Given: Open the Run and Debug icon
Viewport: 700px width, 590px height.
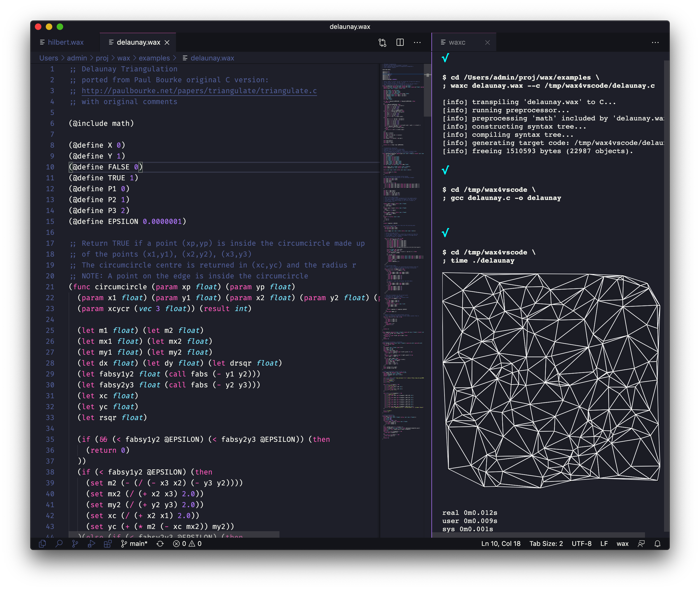Looking at the screenshot, I should [x=91, y=543].
